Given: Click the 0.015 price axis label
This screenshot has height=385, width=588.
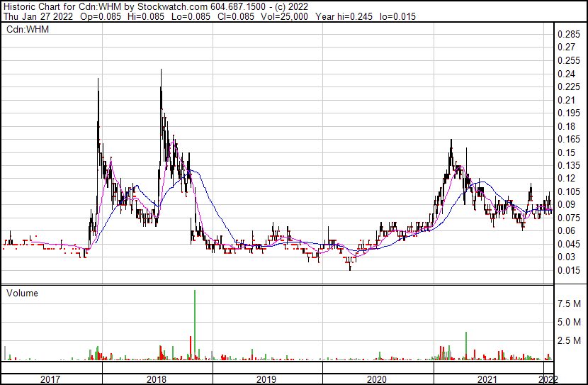Looking at the screenshot, I should pos(569,270).
